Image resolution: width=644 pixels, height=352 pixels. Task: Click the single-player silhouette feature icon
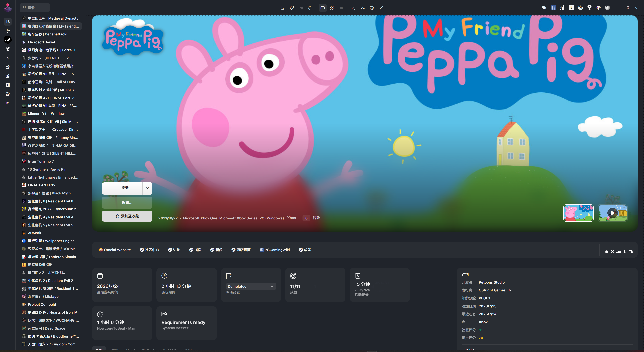pos(625,252)
